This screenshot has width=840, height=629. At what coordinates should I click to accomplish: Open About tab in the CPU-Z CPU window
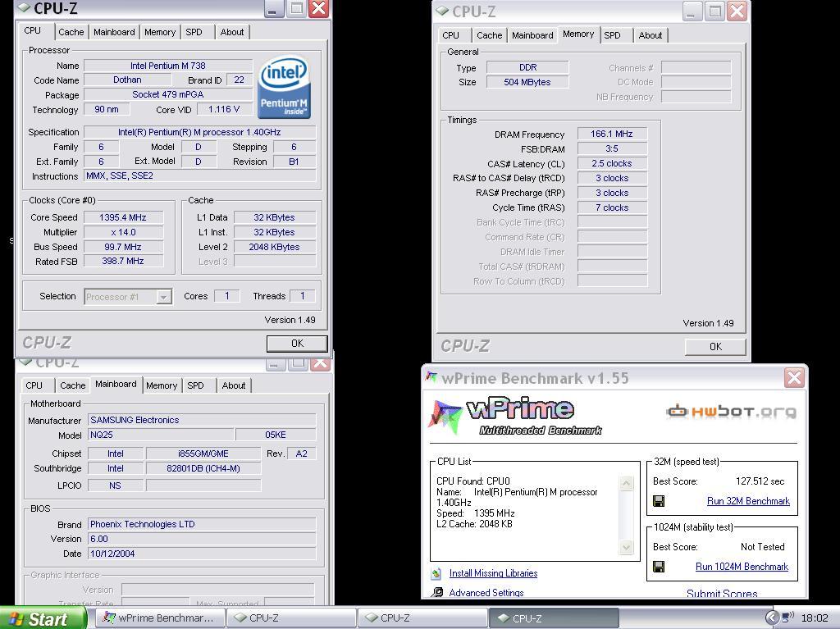(232, 32)
